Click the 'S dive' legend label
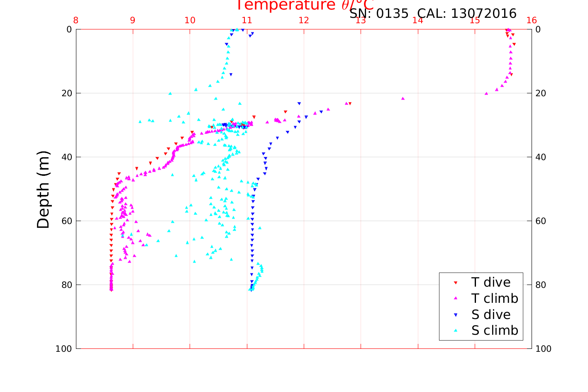 pyautogui.click(x=491, y=314)
